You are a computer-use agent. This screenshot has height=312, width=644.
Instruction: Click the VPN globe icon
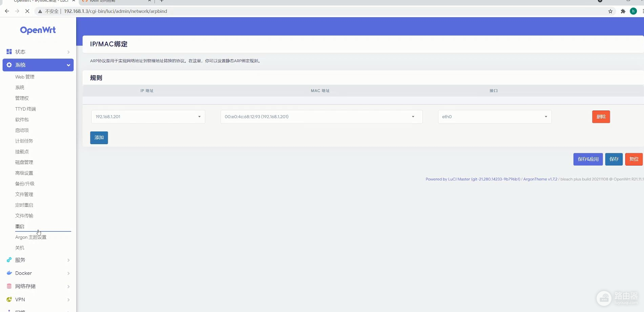(9, 299)
